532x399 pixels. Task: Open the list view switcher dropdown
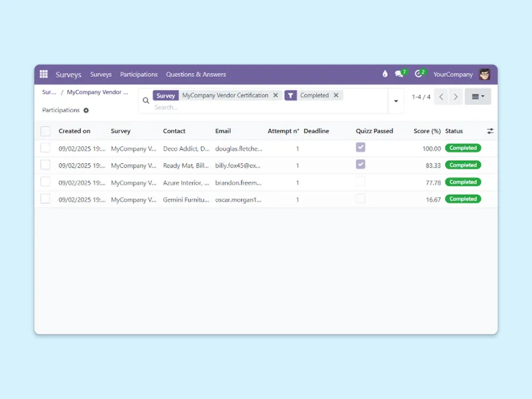(478, 97)
